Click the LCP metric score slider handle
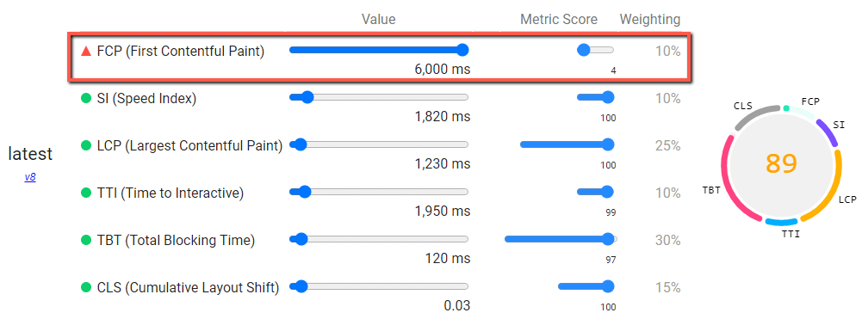The height and width of the screenshot is (319, 868). 608,144
